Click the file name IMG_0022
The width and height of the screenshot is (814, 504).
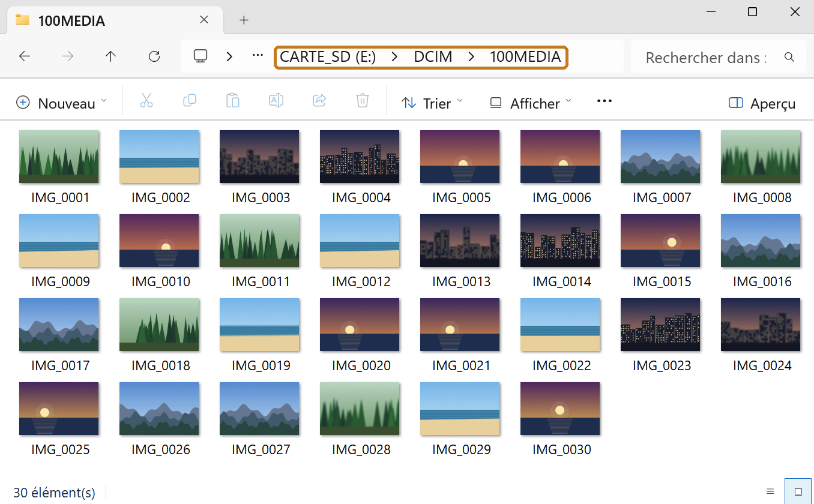(562, 365)
